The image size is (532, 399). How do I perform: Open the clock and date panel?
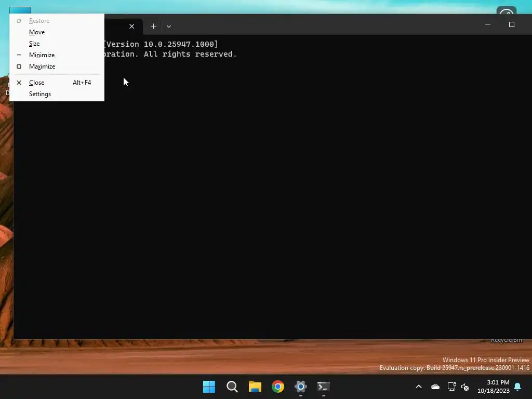click(x=494, y=387)
